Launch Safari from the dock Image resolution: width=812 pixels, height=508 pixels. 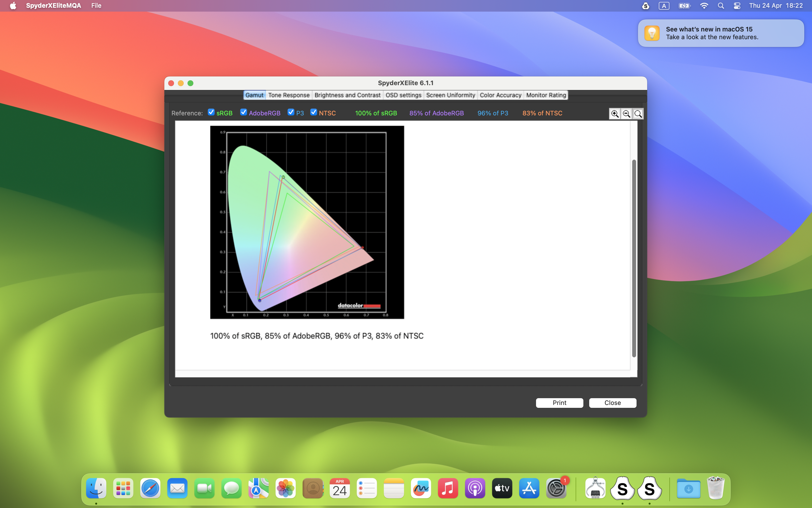tap(150, 488)
